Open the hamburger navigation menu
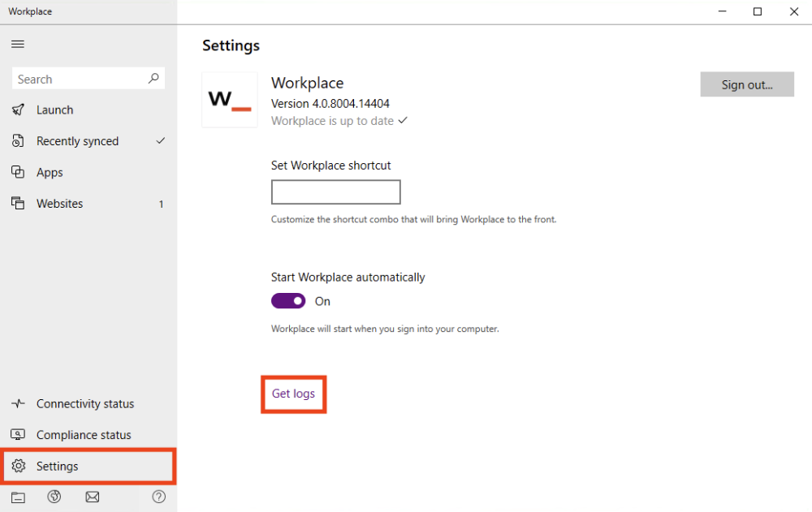 point(17,44)
